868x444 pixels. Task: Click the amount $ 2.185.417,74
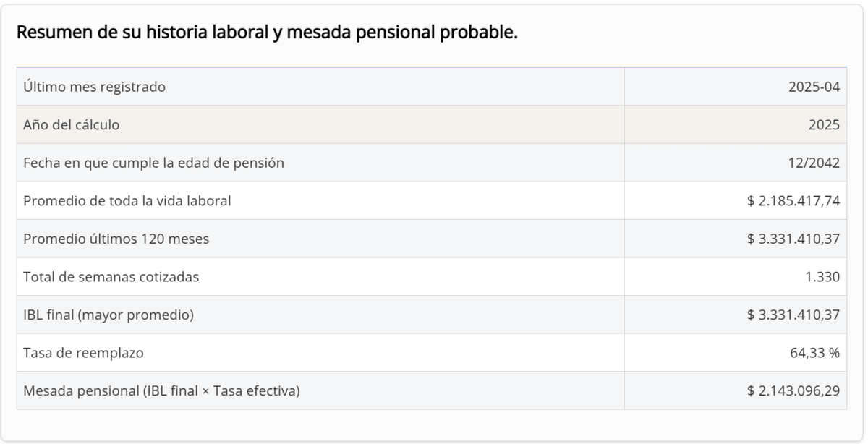click(x=793, y=201)
